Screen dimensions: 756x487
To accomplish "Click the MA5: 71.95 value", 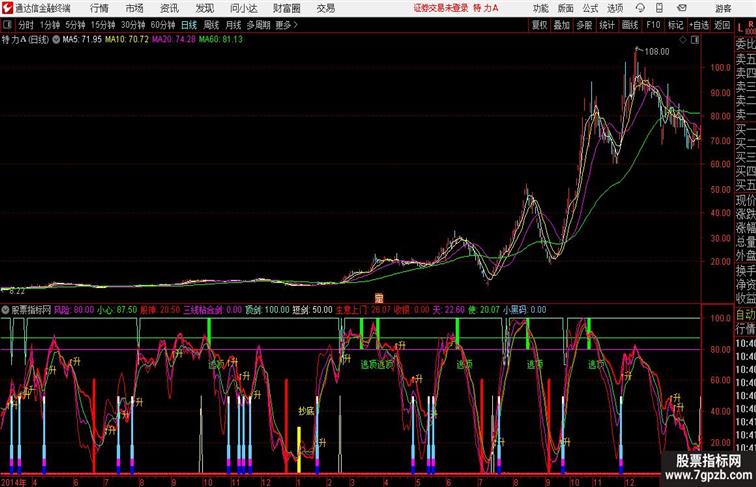I will pos(82,40).
